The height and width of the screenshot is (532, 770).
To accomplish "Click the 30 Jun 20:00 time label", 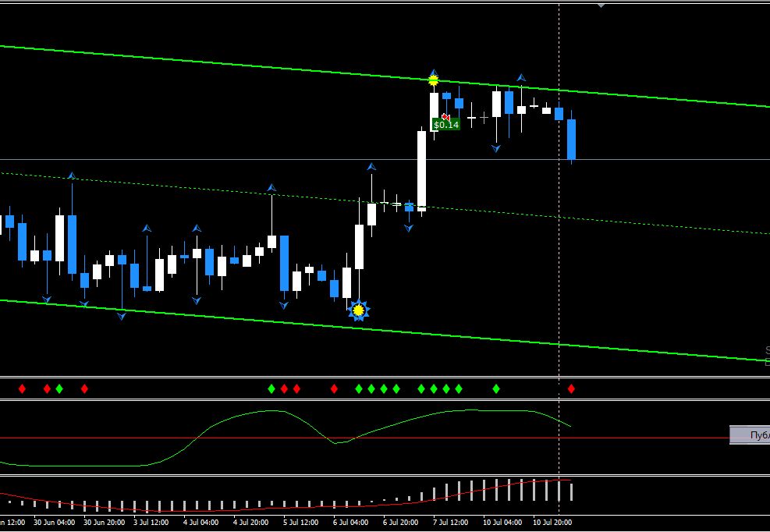I will tap(104, 522).
